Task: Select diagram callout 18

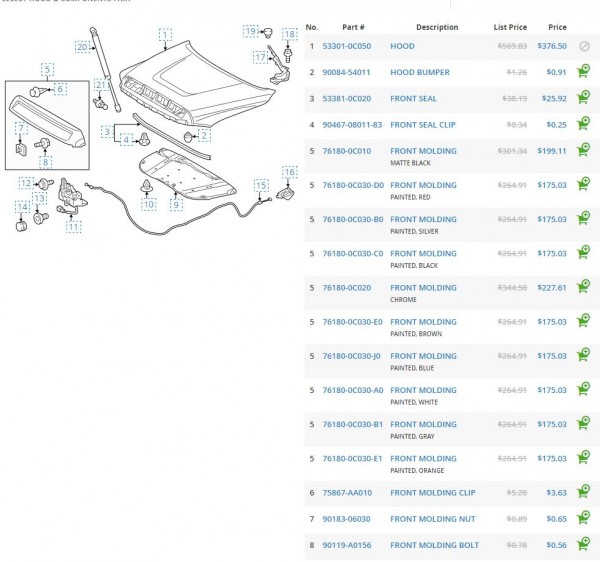Action: coord(290,34)
